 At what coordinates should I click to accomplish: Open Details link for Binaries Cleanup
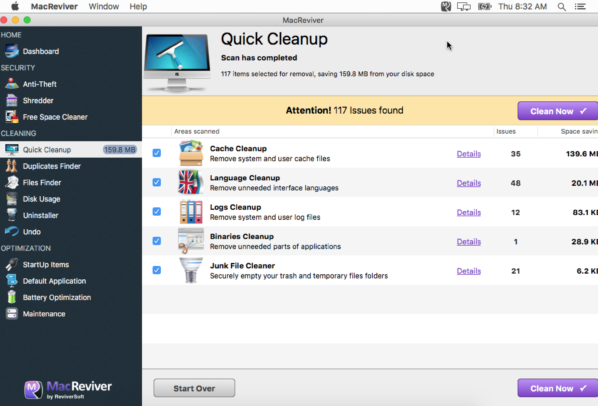click(x=469, y=242)
